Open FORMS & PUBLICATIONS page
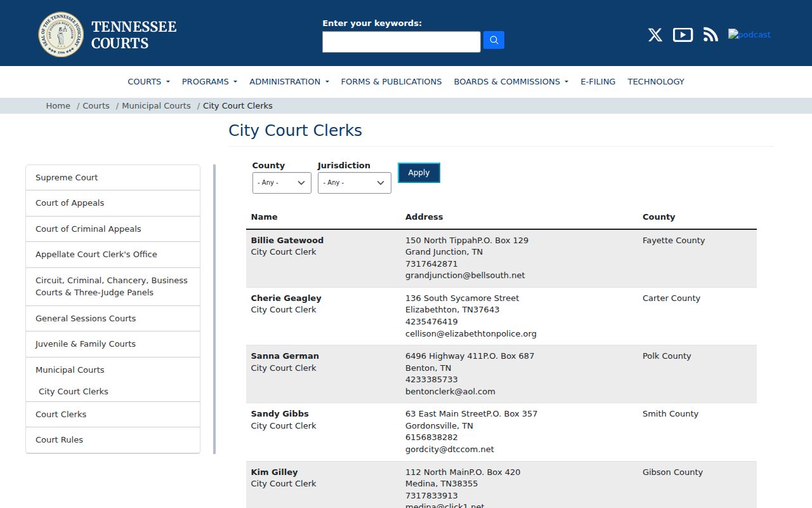812x508 pixels. click(391, 81)
